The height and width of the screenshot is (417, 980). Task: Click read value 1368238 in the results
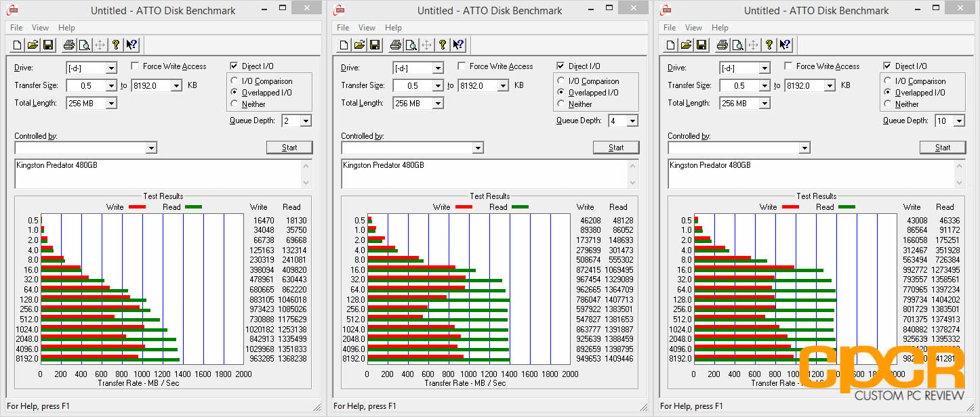(x=293, y=359)
